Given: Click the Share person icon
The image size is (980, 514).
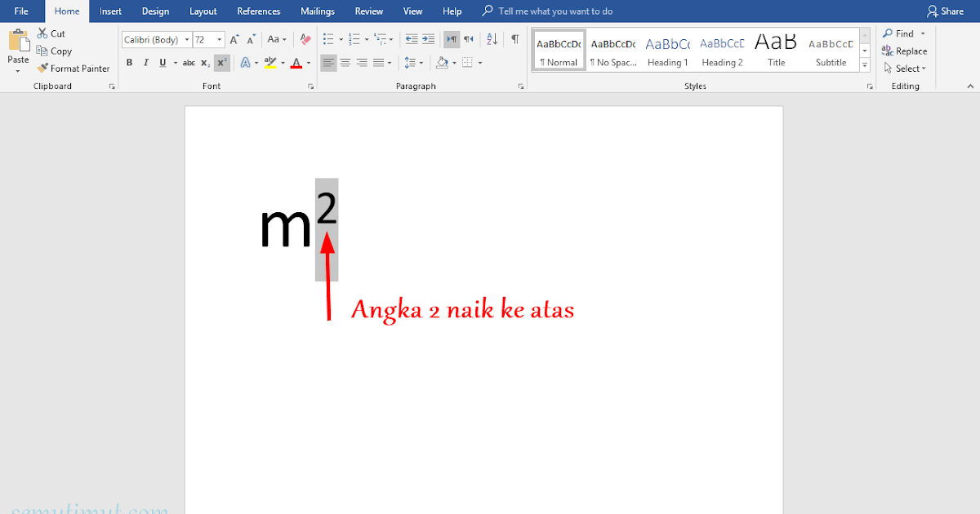Looking at the screenshot, I should pos(933,11).
